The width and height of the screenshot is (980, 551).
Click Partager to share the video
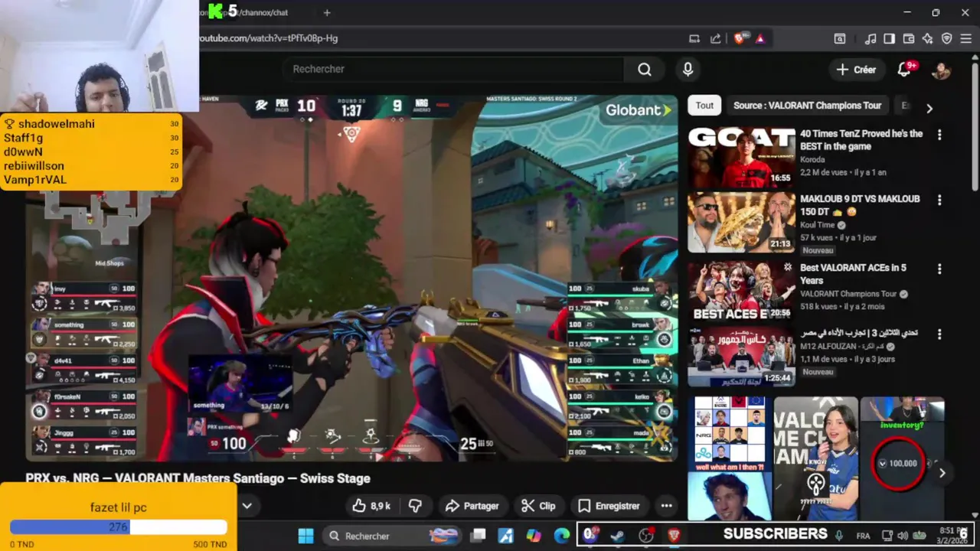(x=472, y=506)
